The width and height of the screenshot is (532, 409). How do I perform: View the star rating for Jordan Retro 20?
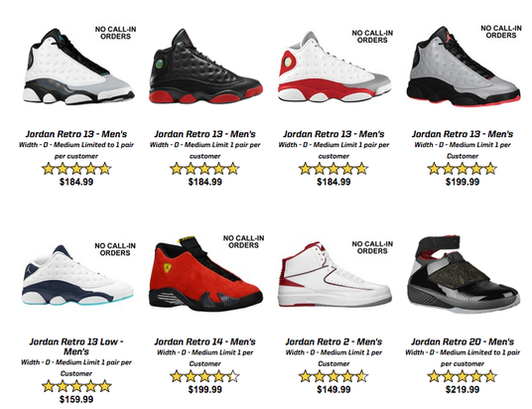(463, 376)
